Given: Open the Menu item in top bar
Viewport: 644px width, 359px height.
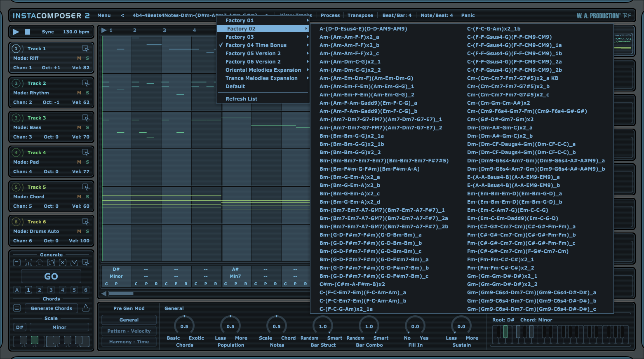Looking at the screenshot, I should [x=104, y=15].
